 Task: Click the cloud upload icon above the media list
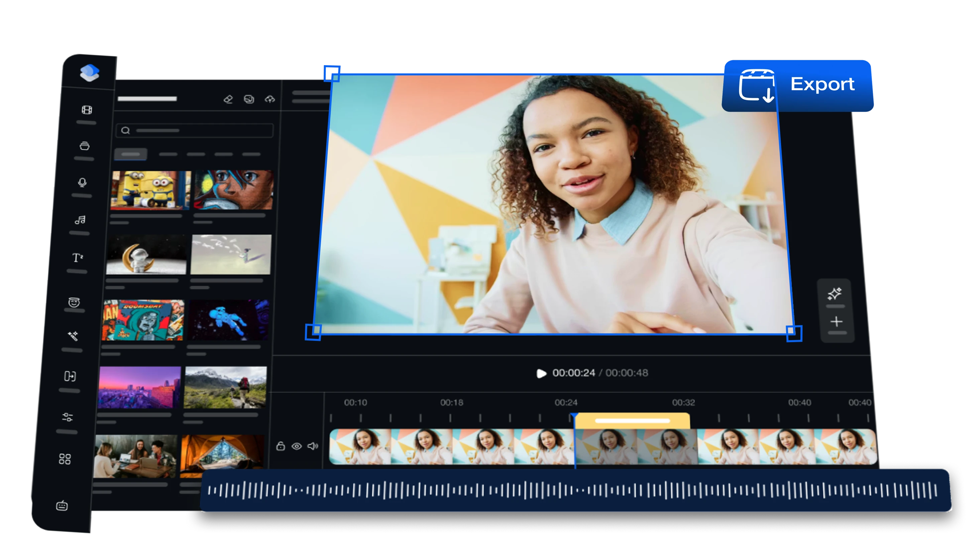pyautogui.click(x=268, y=100)
